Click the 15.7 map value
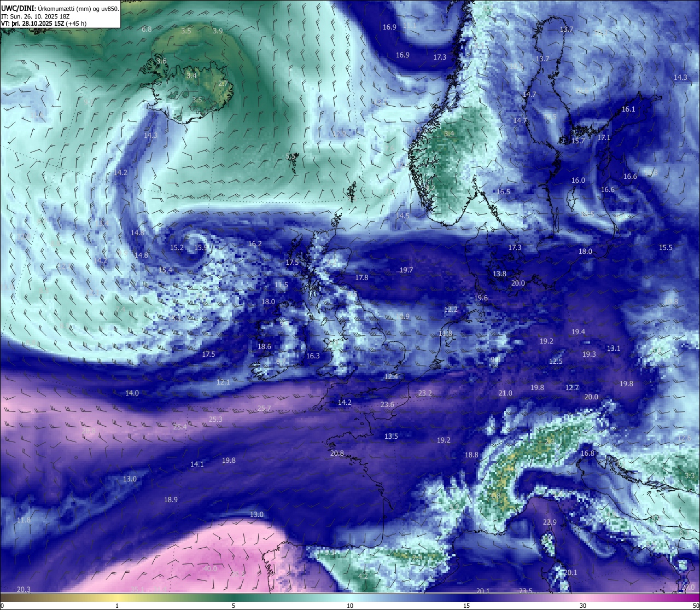The image size is (700, 610). point(578,141)
